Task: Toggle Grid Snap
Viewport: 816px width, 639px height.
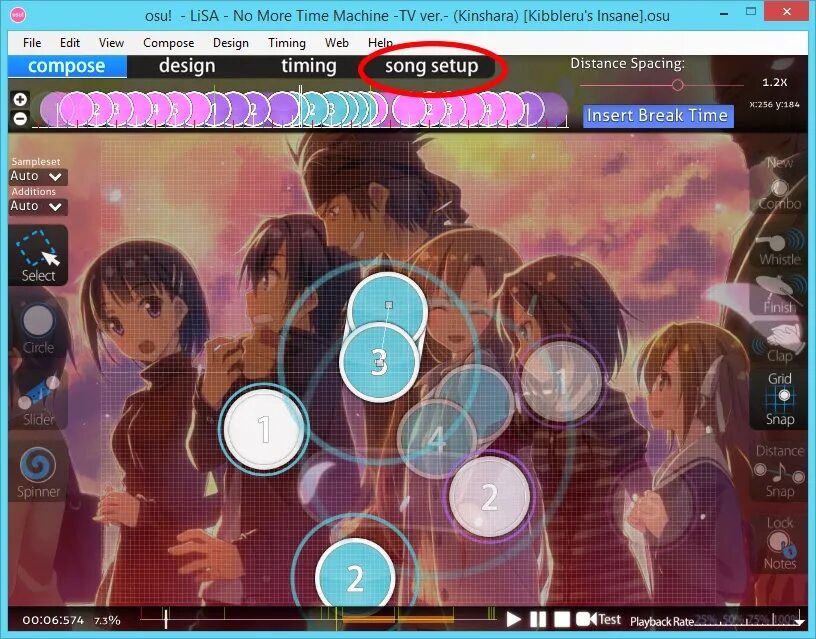Action: 779,398
